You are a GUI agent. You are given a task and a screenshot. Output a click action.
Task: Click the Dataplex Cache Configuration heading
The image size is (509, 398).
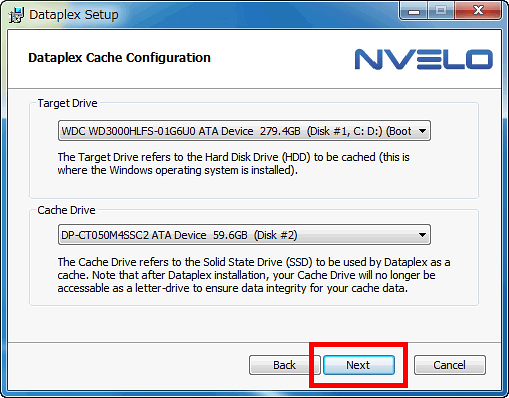119,58
